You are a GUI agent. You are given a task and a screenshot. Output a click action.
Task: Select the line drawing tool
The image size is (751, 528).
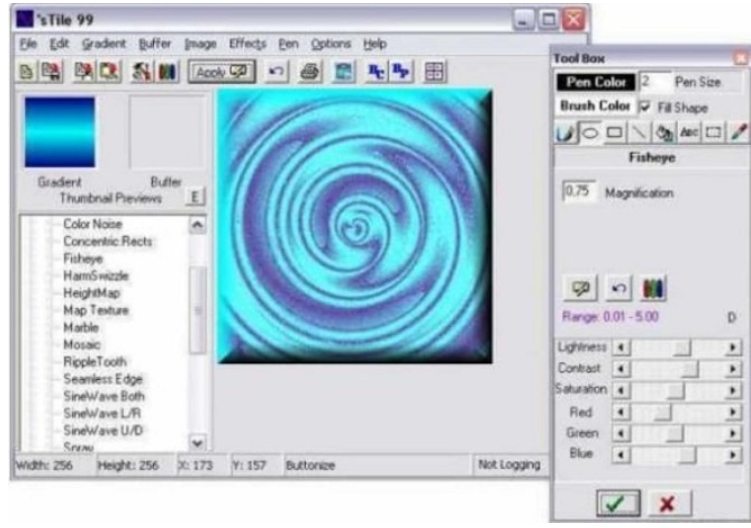tap(638, 135)
